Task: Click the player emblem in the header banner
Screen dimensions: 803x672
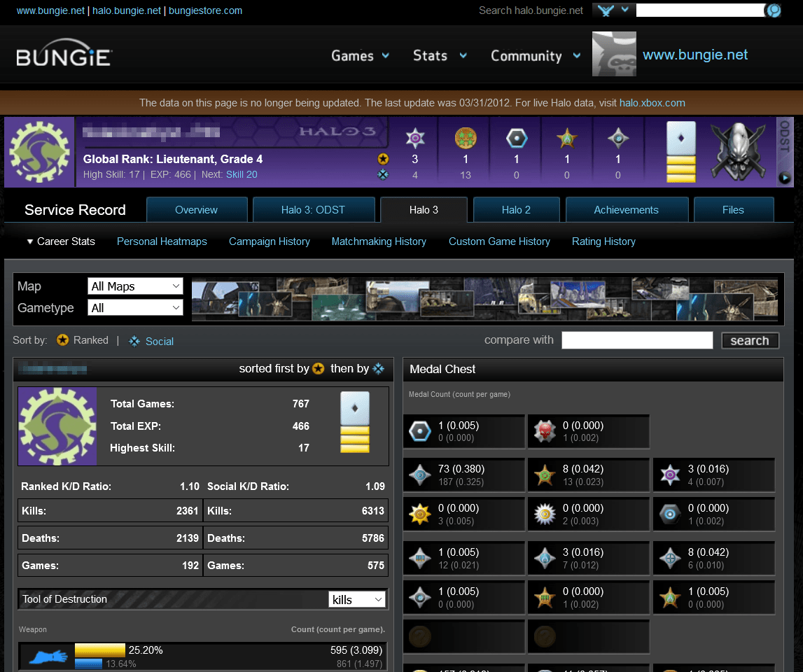Action: 40,152
